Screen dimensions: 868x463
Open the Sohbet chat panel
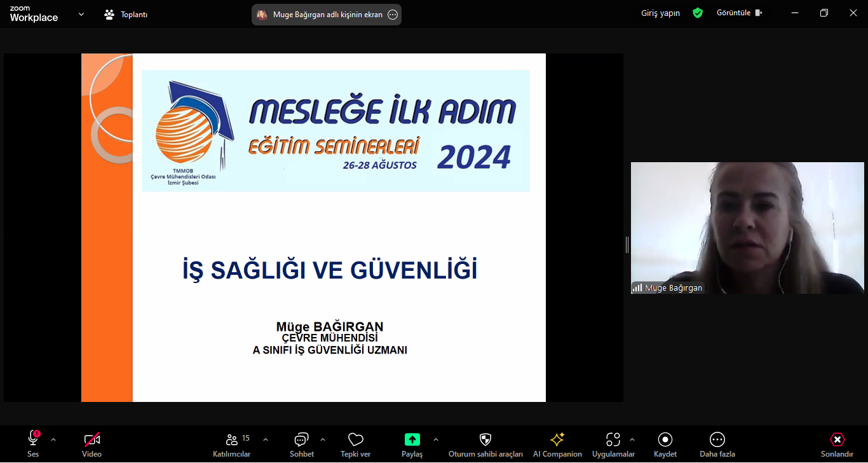[301, 440]
